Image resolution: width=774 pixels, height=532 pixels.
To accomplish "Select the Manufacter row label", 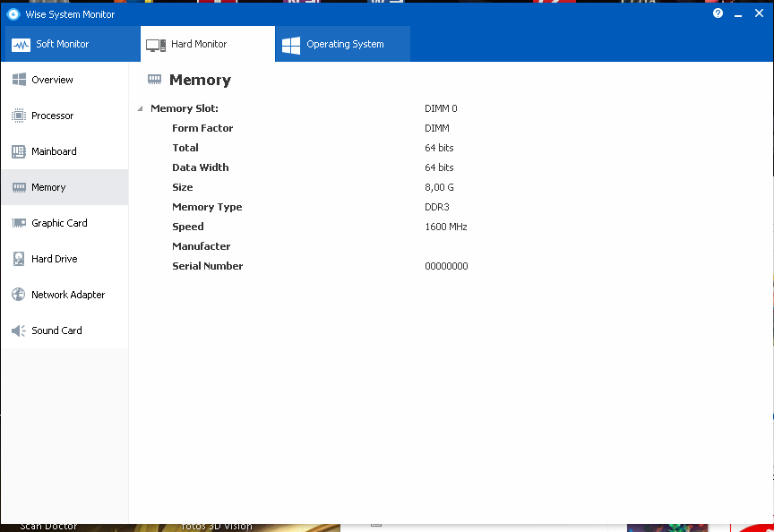I will [x=202, y=247].
